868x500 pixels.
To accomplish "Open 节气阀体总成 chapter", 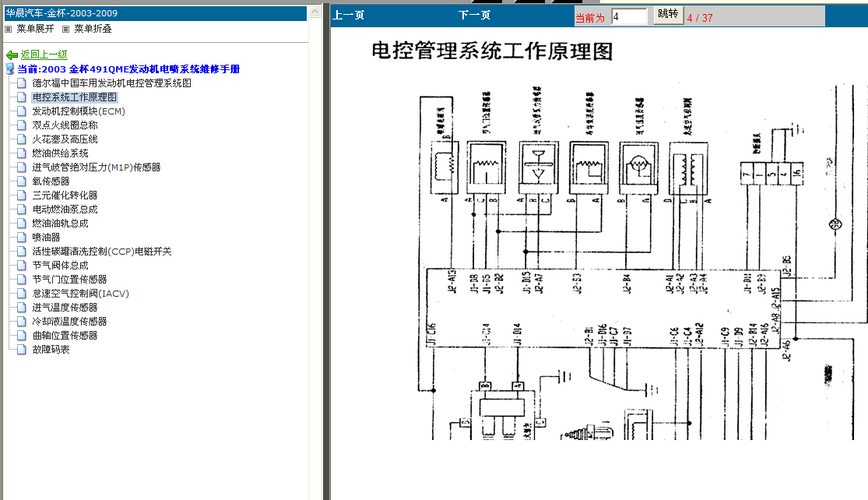I will (x=61, y=266).
